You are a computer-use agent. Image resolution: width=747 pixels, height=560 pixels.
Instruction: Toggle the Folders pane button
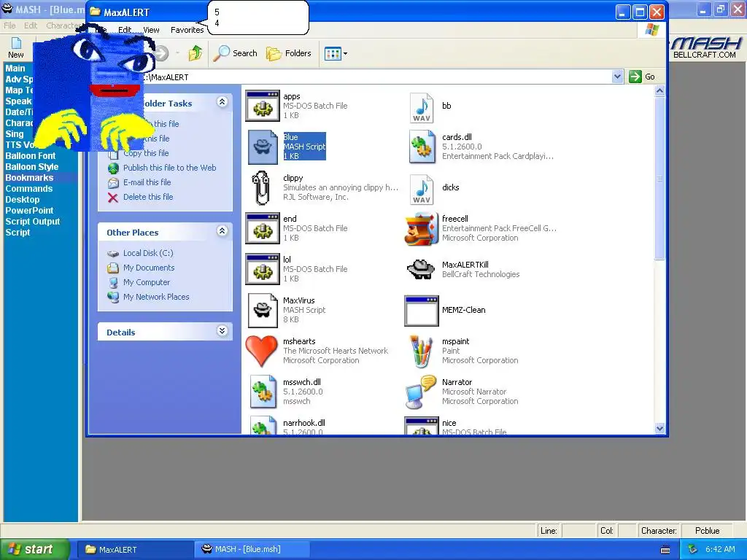tap(289, 53)
